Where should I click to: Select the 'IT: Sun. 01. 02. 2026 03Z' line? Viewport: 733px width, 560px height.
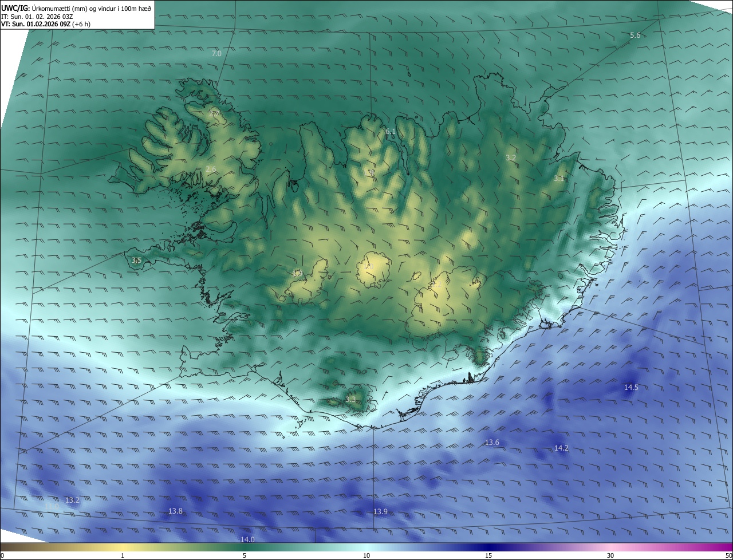[x=37, y=17]
